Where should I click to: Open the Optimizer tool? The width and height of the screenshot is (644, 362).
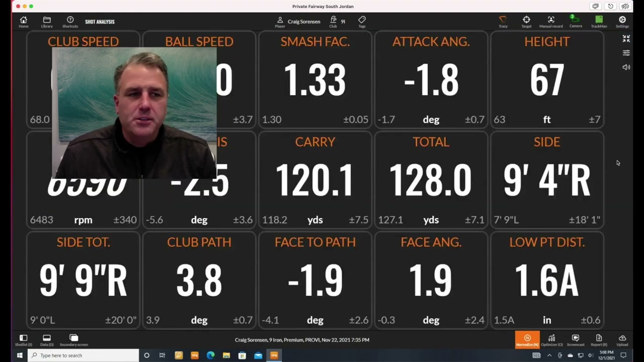click(552, 340)
